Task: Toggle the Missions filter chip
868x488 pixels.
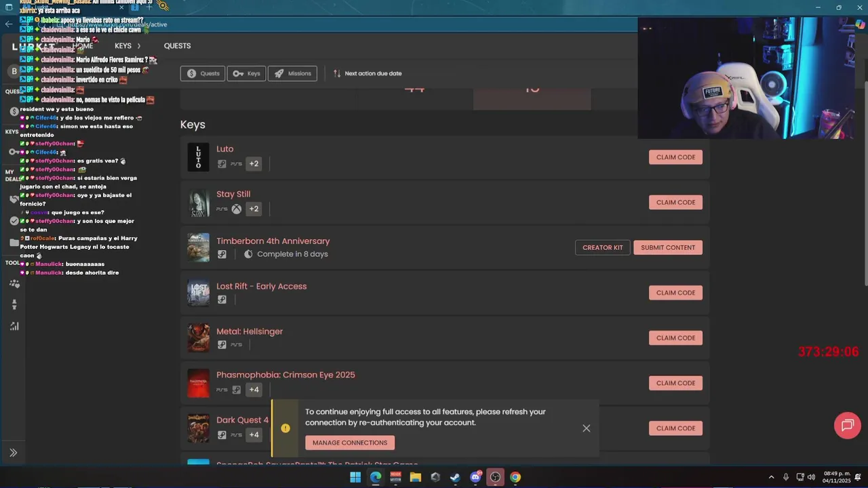Action: [292, 73]
